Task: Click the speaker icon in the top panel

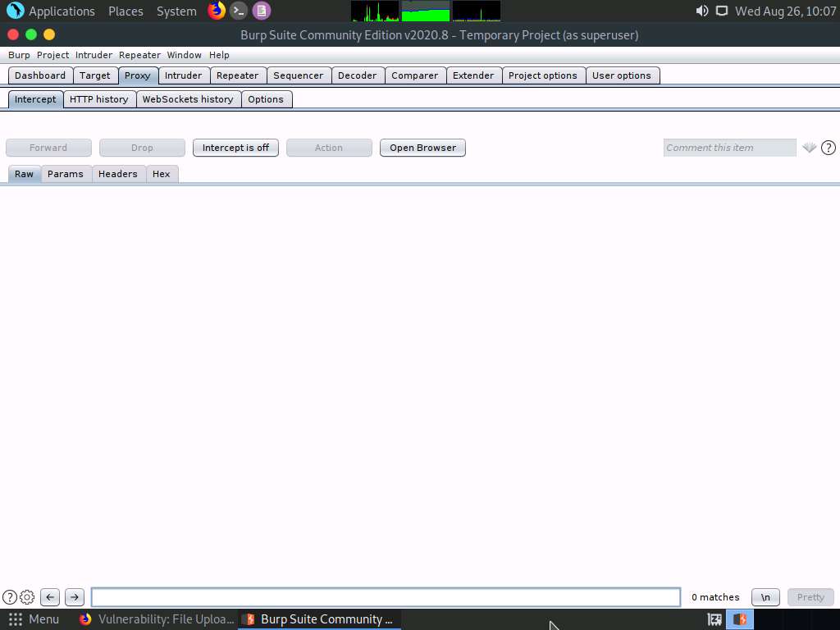Action: (701, 11)
